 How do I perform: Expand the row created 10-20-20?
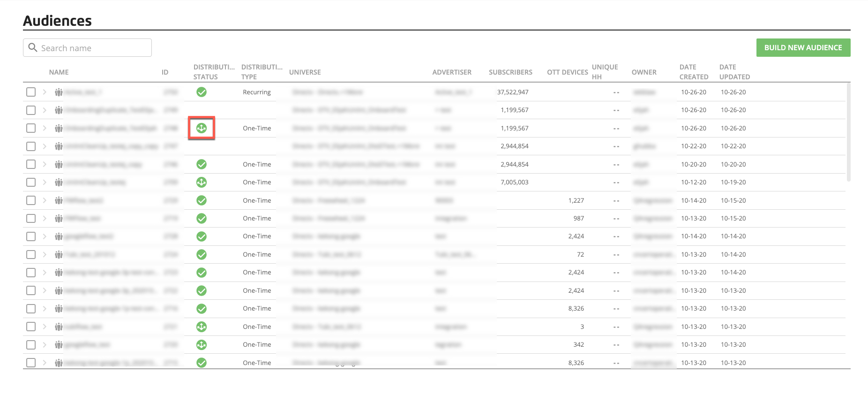point(45,164)
